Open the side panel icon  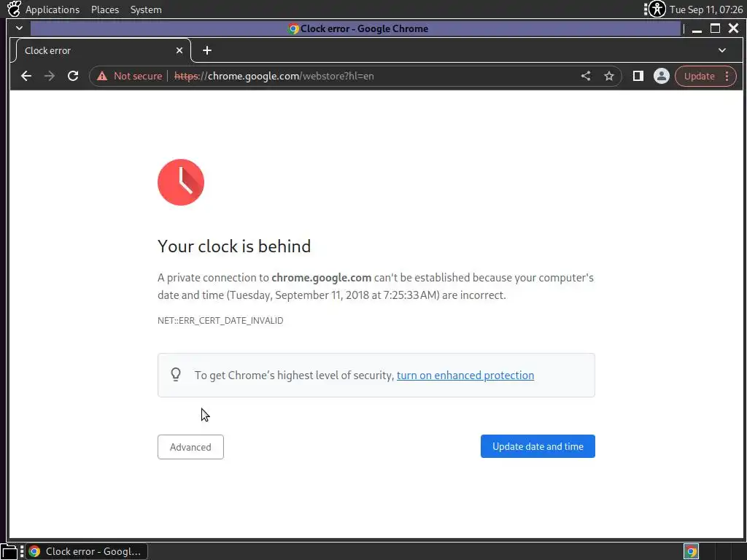pyautogui.click(x=638, y=76)
